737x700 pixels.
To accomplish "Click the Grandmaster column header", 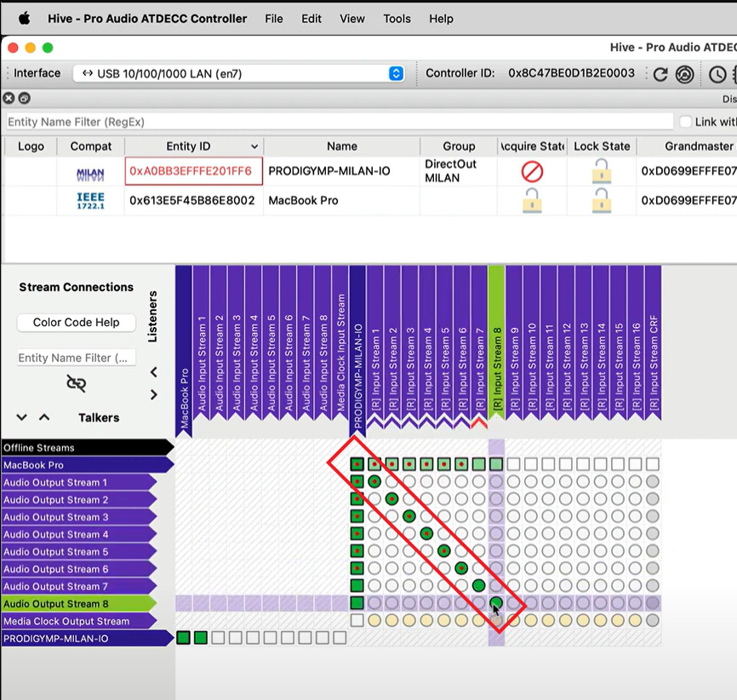I will click(x=699, y=146).
